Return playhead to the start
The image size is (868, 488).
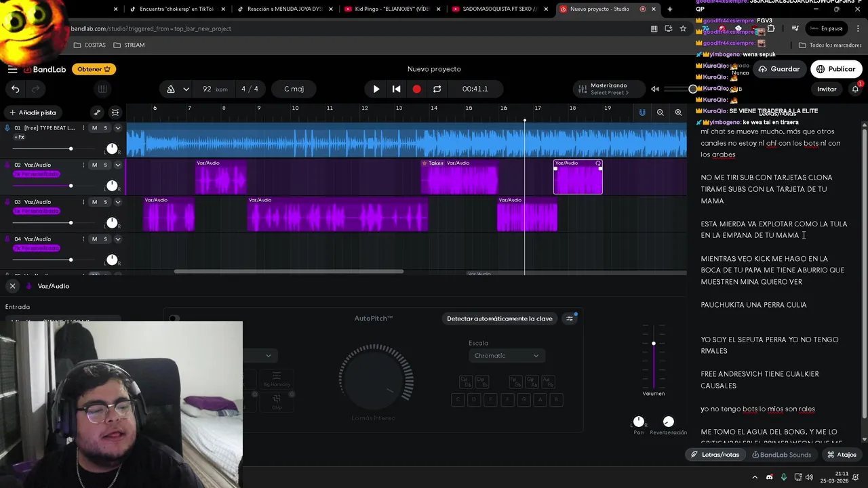[397, 89]
